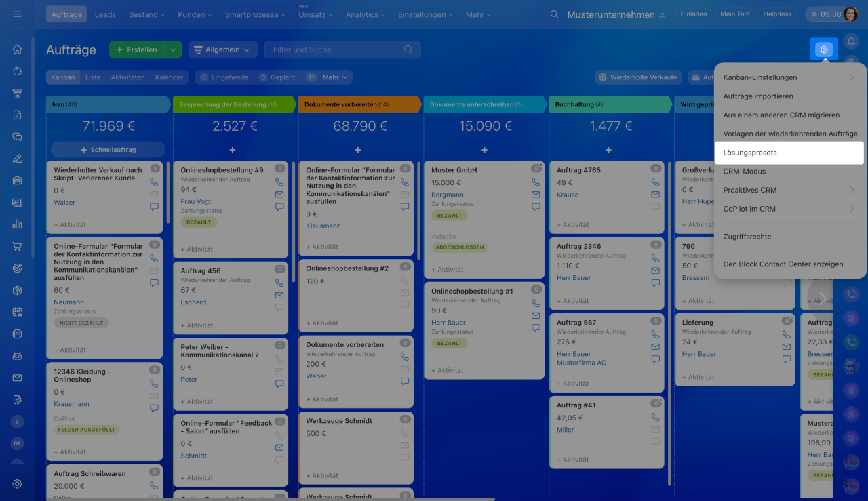Open Vorlagen der wiederkehrenden Aufträge
This screenshot has height=501, width=868.
coord(790,134)
